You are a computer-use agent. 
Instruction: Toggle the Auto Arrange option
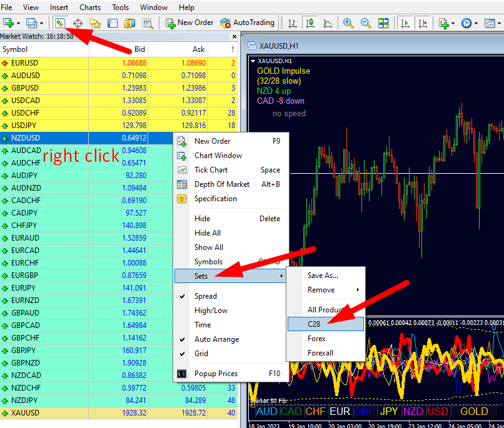coord(231,339)
